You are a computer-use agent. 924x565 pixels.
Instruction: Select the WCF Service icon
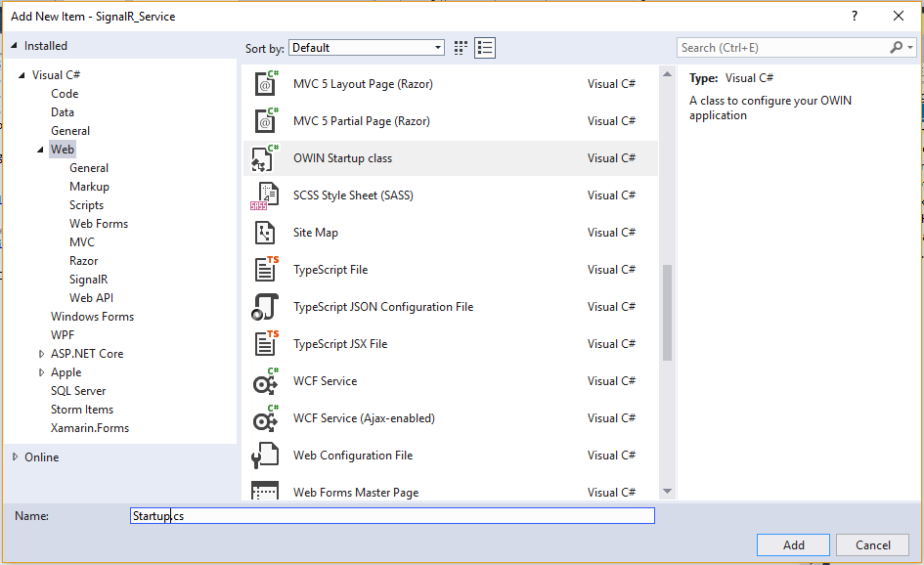tap(265, 381)
